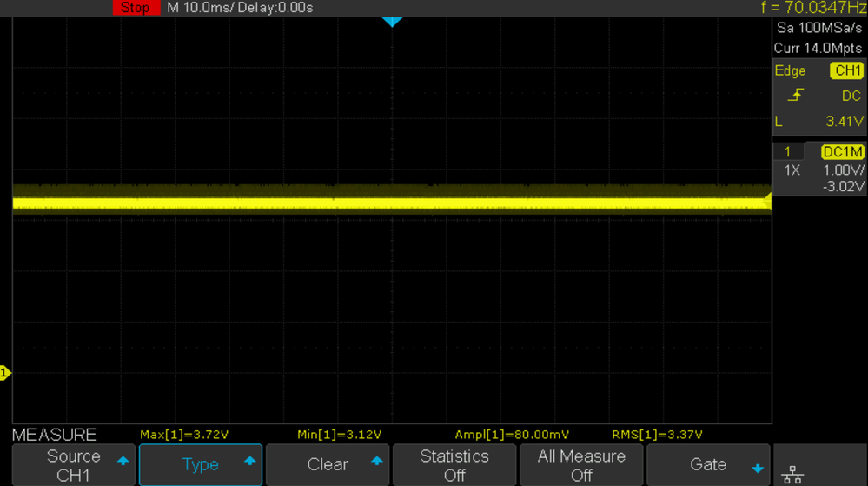Screen dimensions: 868x486
Task: Click the frequency counter 70.0347Hz readout
Action: [814, 8]
